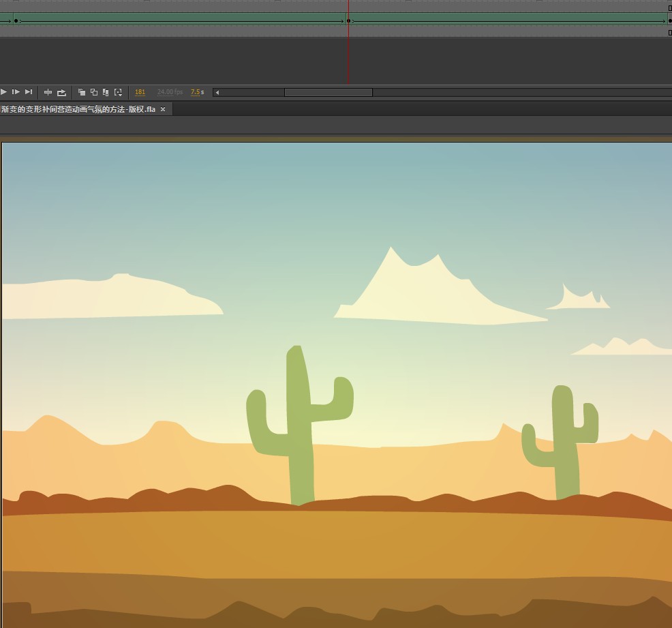Click the timeline horizontal scrollbar thumb
Screen dimensions: 672x628
[328, 93]
